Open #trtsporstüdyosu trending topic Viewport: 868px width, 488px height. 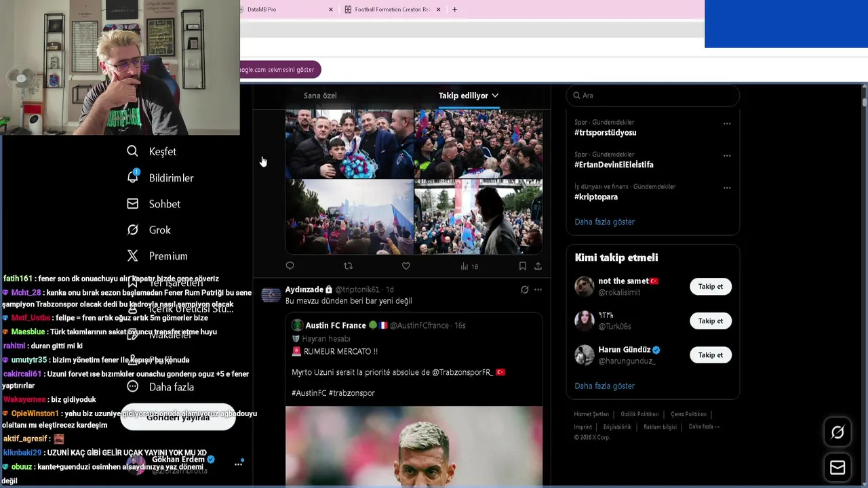[605, 133]
